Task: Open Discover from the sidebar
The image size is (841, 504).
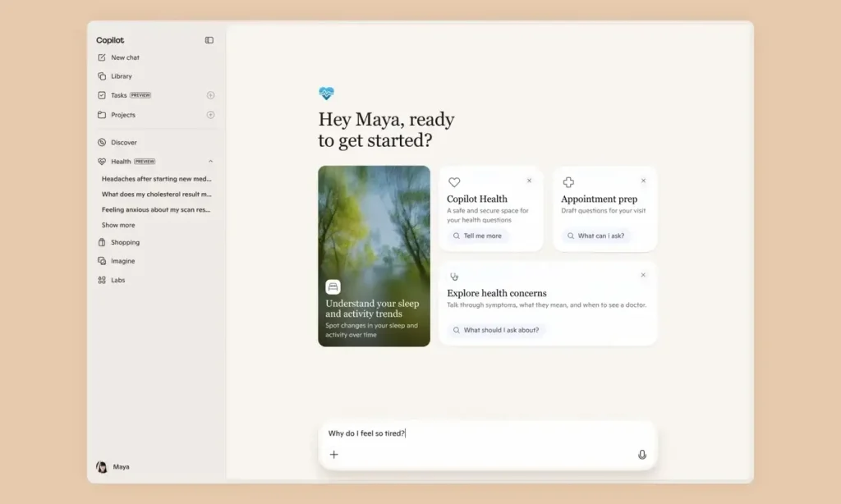Action: [x=124, y=143]
